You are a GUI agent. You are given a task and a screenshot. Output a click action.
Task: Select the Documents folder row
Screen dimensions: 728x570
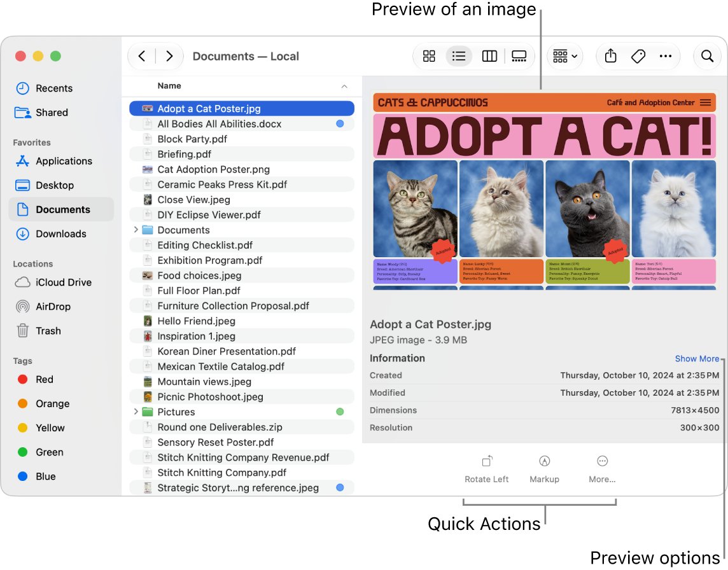pos(241,230)
